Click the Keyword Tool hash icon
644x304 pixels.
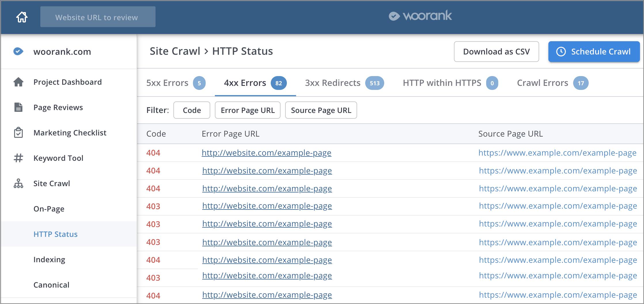point(18,158)
